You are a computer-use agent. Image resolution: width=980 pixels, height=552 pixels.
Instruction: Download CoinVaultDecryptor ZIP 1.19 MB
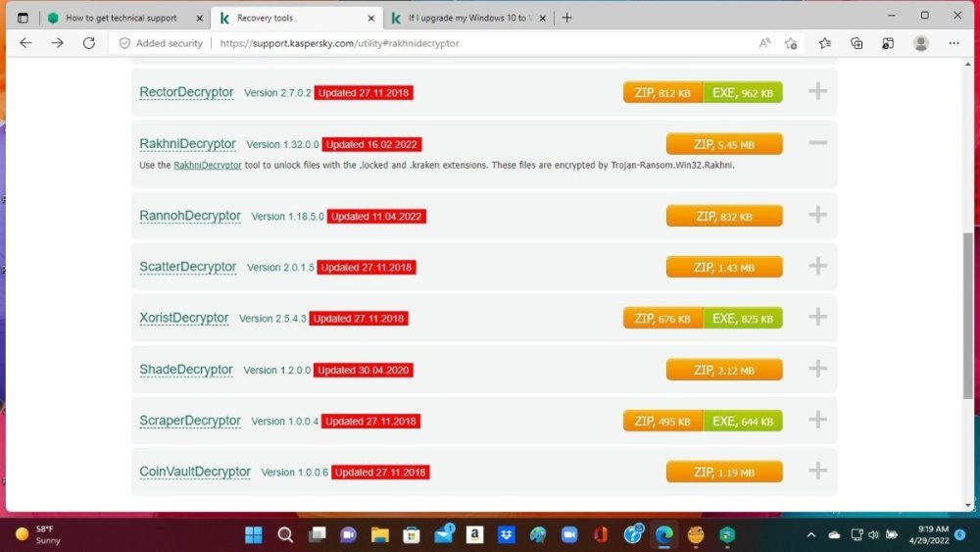tap(724, 472)
